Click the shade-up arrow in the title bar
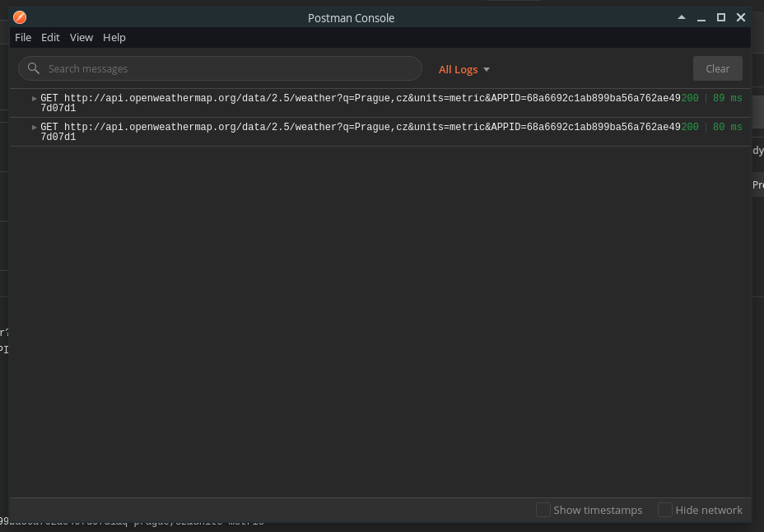The height and width of the screenshot is (532, 764). [682, 17]
